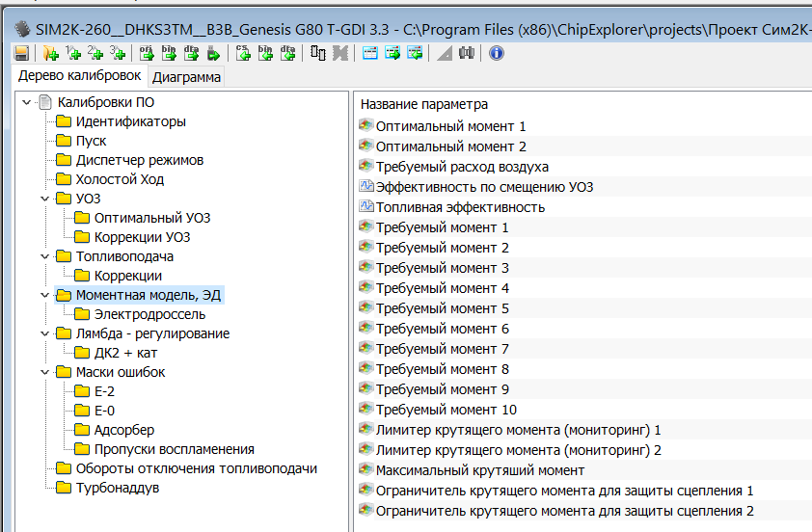
Task: Open the Дерево калибровок tab
Action: pos(80,76)
